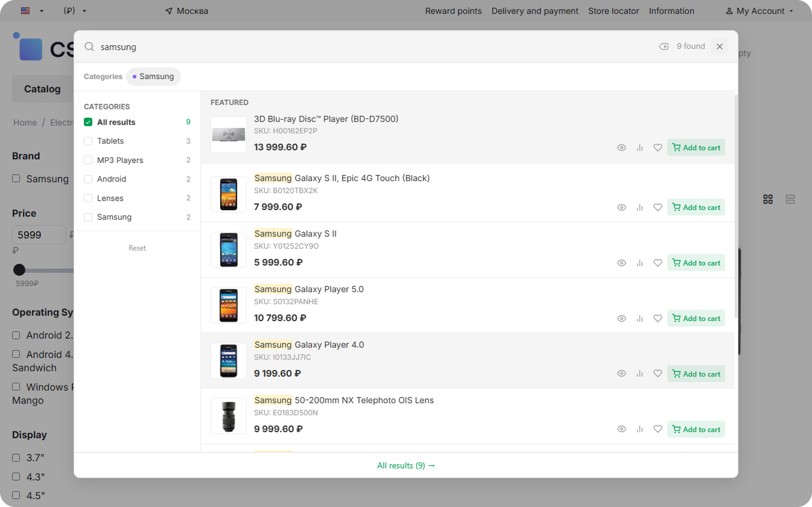Compare the Samsung 50-200mm Telephoto Lens
Screen dimensions: 812x507
pos(639,430)
